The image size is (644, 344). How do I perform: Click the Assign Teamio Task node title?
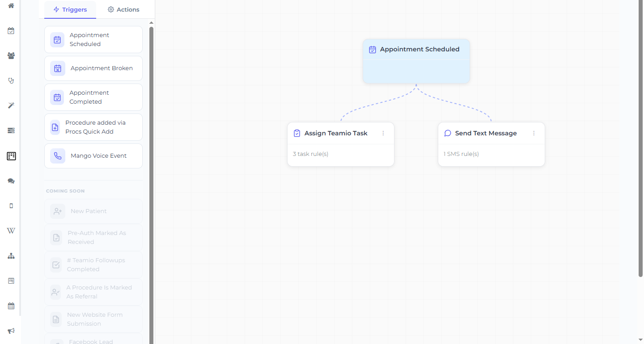[336, 133]
